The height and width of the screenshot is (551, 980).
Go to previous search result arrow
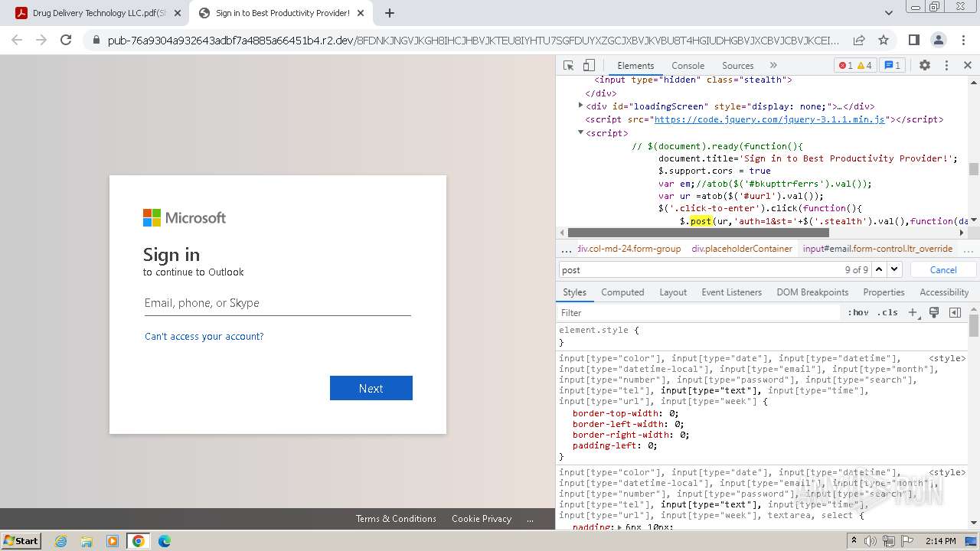tap(879, 269)
